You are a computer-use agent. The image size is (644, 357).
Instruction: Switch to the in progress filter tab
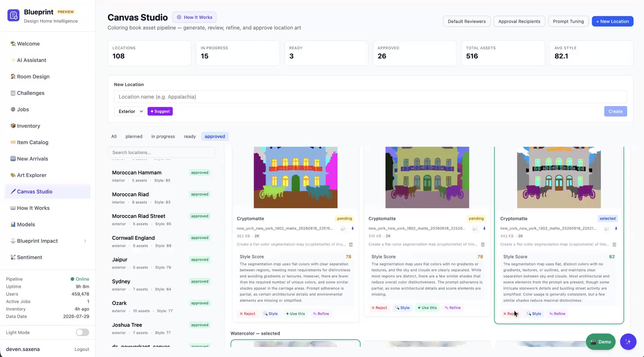click(163, 136)
